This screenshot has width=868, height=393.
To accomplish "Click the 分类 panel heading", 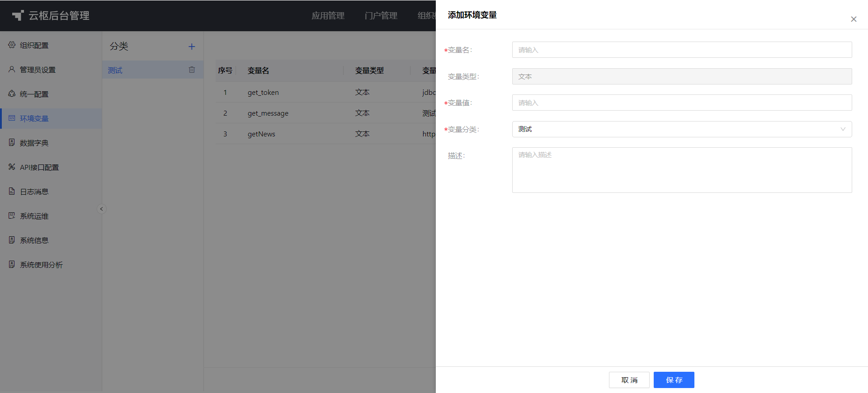I will [x=119, y=46].
